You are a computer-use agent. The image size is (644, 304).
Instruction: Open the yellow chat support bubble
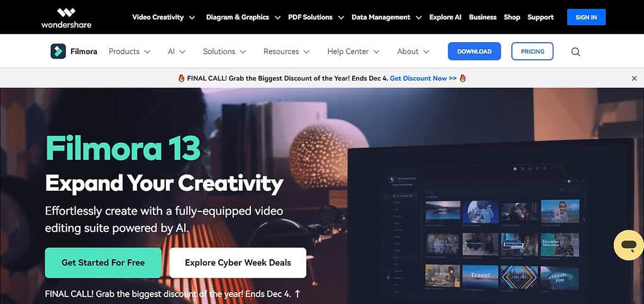pos(628,245)
